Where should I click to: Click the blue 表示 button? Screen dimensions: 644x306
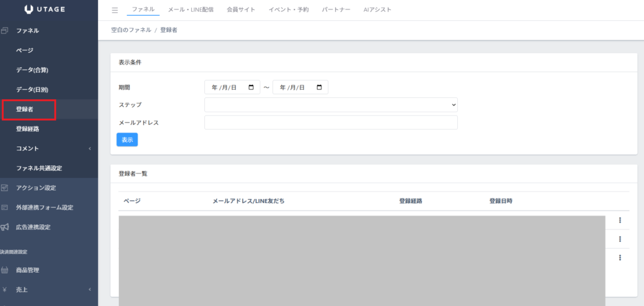(x=127, y=139)
